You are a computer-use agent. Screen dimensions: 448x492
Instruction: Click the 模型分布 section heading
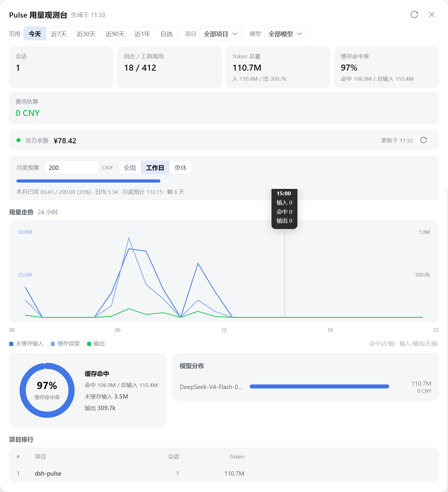tap(192, 366)
